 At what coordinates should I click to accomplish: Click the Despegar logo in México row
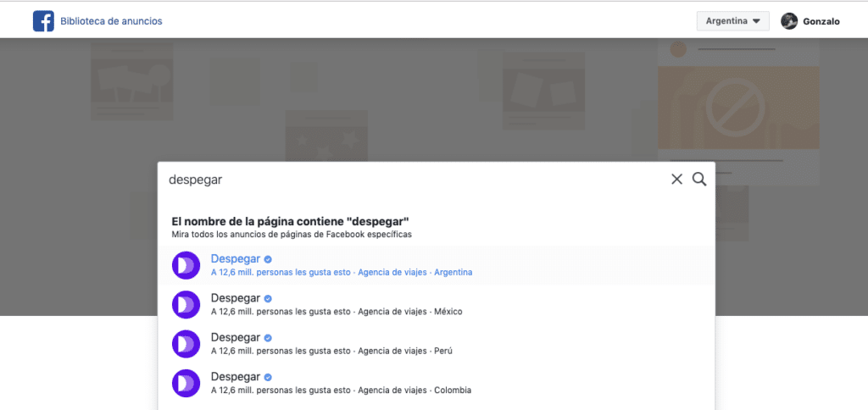tap(186, 304)
